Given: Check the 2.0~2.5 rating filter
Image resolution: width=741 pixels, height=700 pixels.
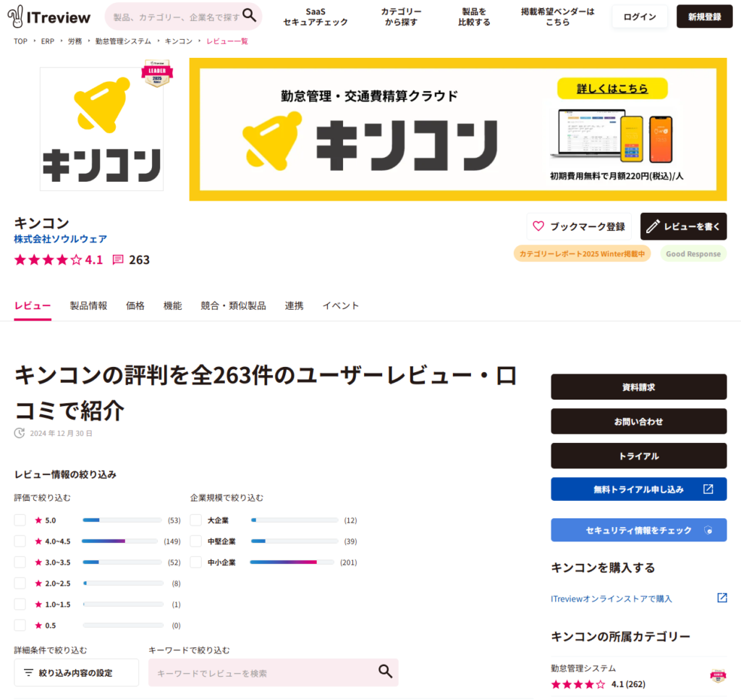Looking at the screenshot, I should click(20, 583).
